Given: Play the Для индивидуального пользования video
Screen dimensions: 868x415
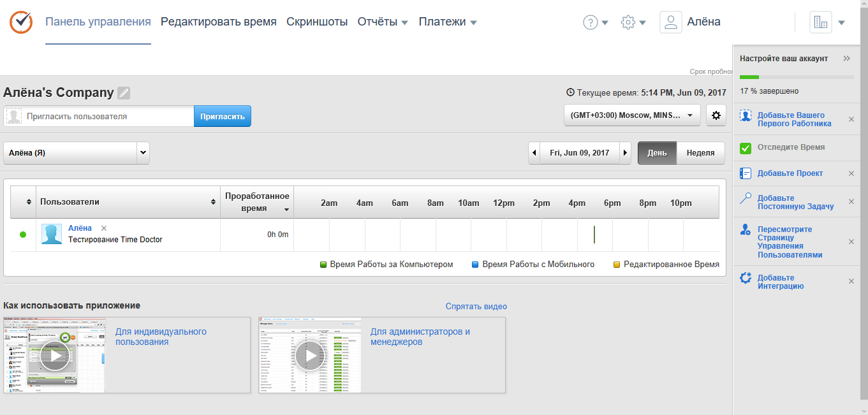Looking at the screenshot, I should pos(55,355).
